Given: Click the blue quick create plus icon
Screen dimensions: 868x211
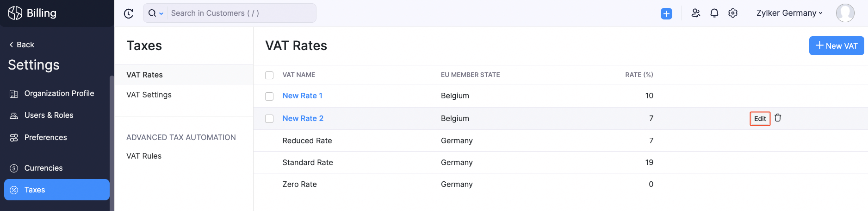Looking at the screenshot, I should [x=666, y=13].
